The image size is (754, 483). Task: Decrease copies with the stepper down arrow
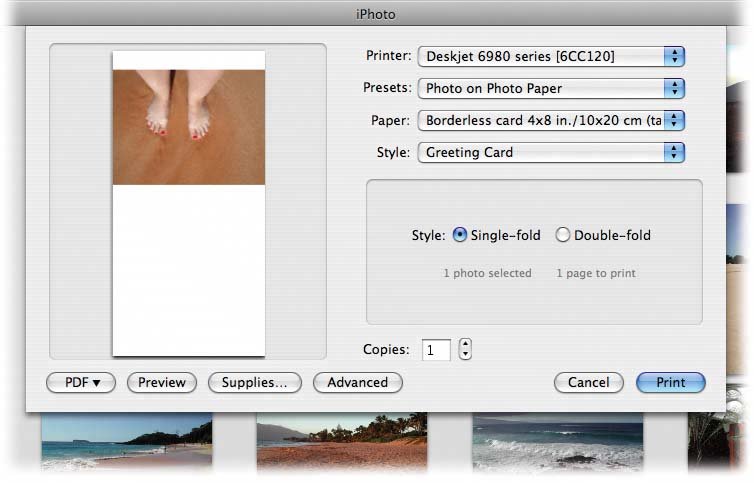(465, 356)
